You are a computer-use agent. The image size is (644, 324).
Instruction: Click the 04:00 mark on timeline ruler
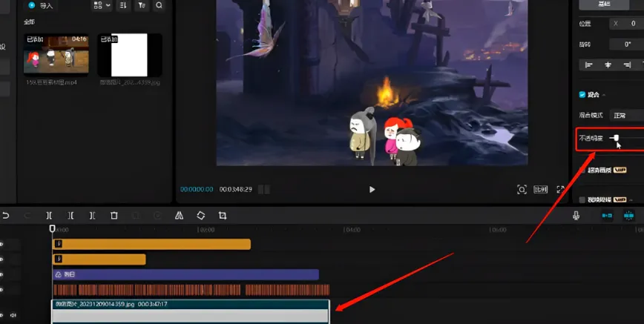[x=352, y=230]
